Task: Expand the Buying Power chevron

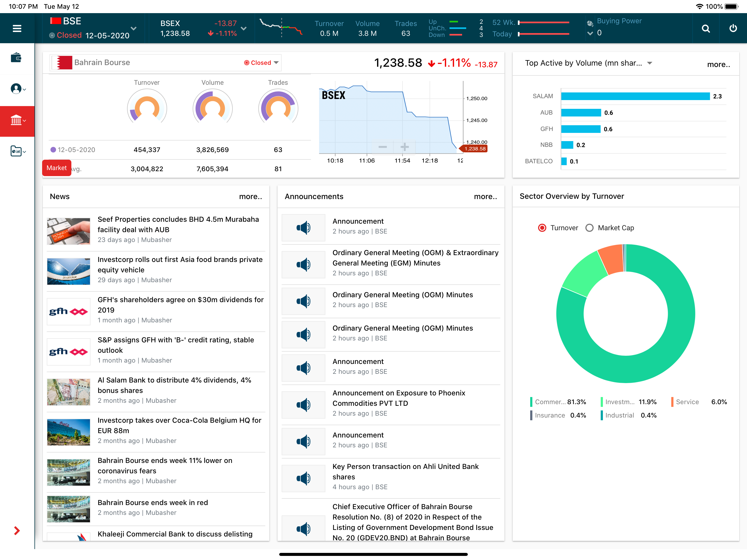Action: point(590,33)
